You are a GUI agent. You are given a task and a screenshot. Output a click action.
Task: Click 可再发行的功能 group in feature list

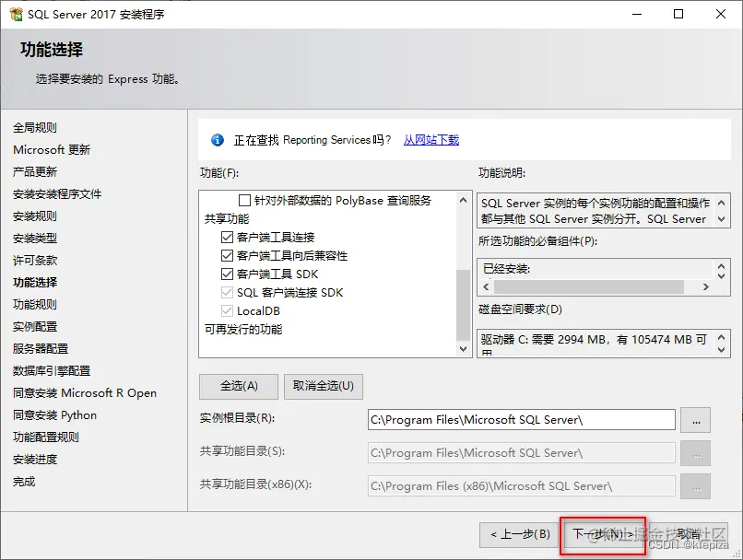coord(243,330)
